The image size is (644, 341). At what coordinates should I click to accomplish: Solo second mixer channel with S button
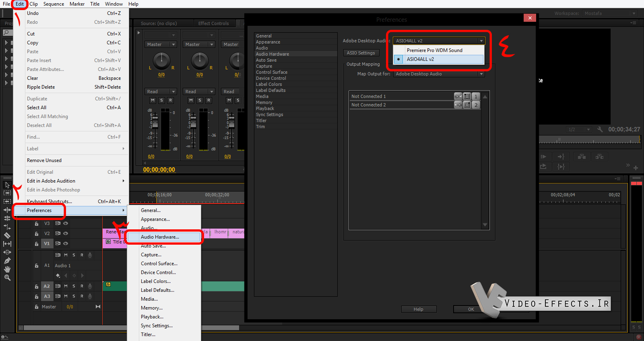[x=200, y=100]
